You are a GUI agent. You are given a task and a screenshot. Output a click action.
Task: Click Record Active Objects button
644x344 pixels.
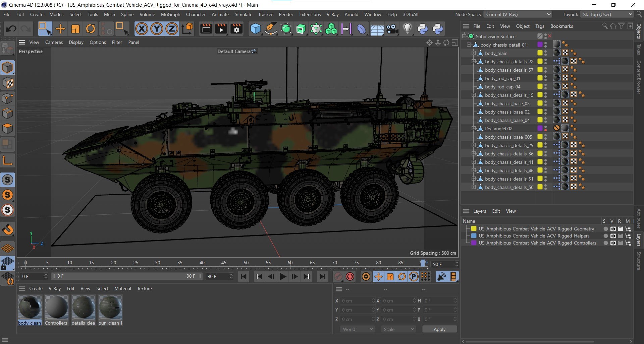pos(338,276)
